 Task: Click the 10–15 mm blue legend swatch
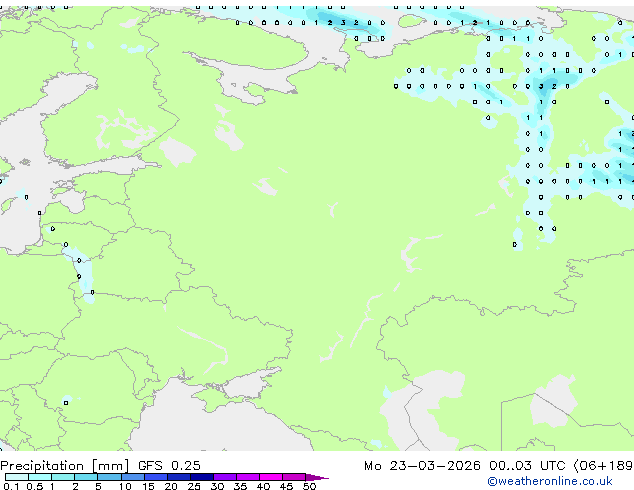[x=133, y=477]
